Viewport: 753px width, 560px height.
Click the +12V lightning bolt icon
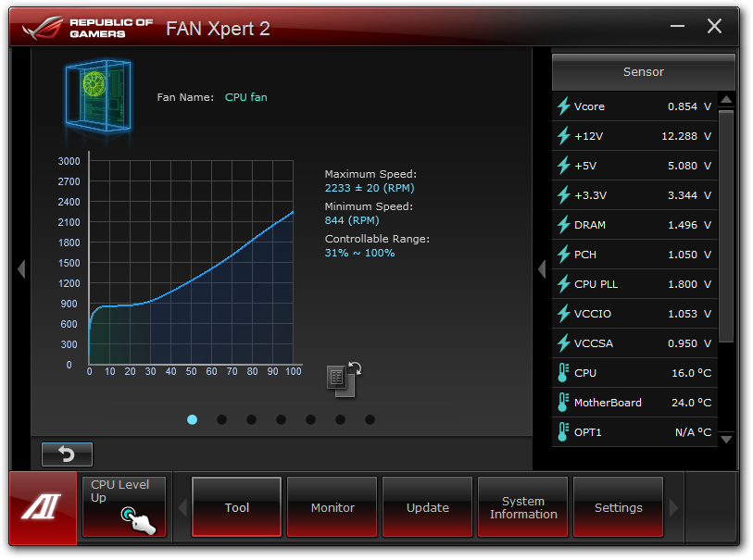coord(564,136)
